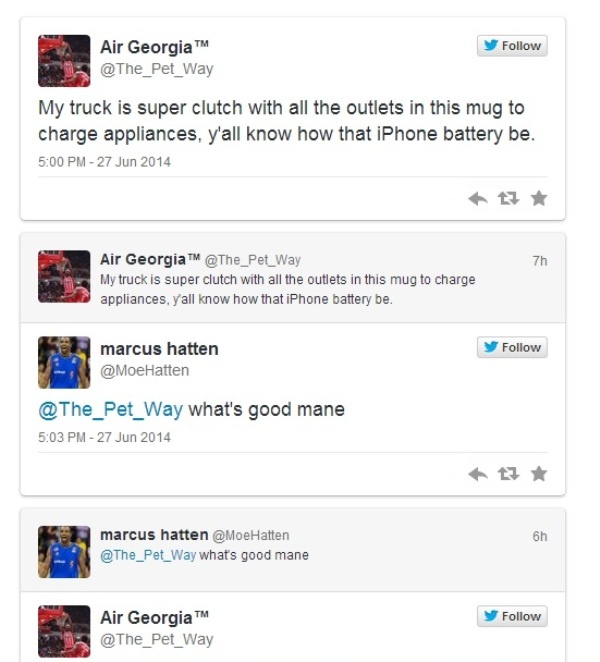Reply to the iPhone battery tweet
The height and width of the screenshot is (662, 600).
coord(478,198)
